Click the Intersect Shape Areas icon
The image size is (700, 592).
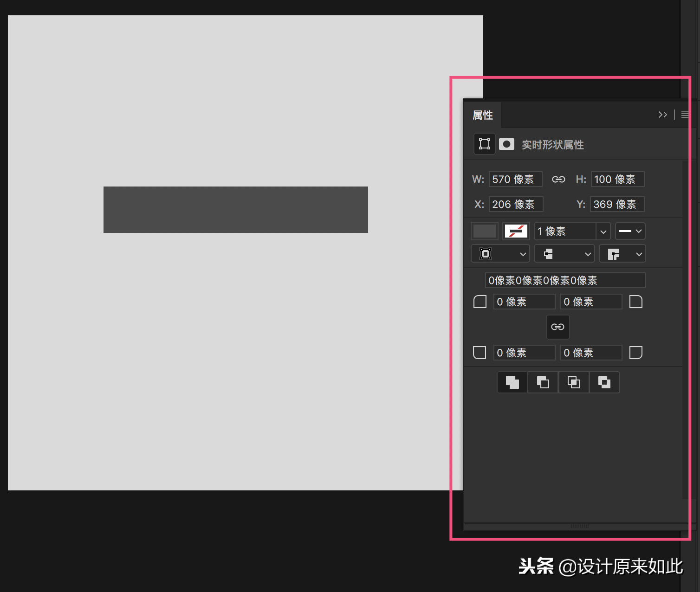point(574,382)
